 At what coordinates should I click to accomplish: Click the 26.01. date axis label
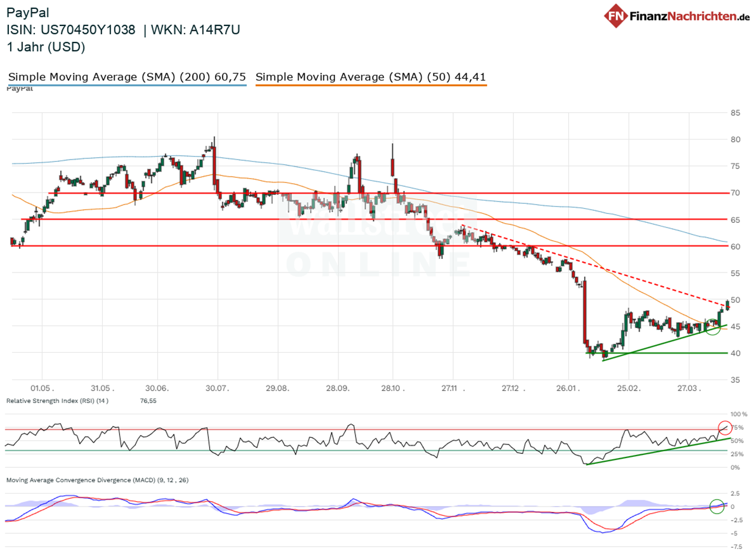coord(568,389)
